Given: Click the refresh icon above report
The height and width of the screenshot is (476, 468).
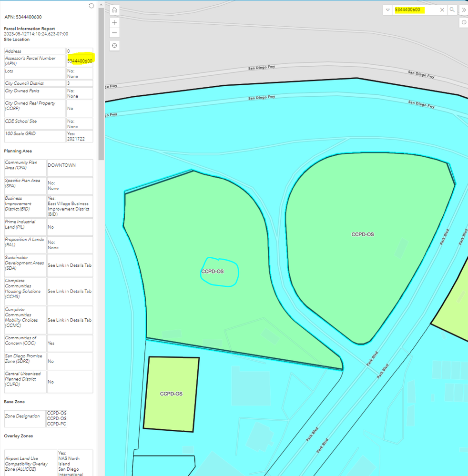Looking at the screenshot, I should pos(92,6).
